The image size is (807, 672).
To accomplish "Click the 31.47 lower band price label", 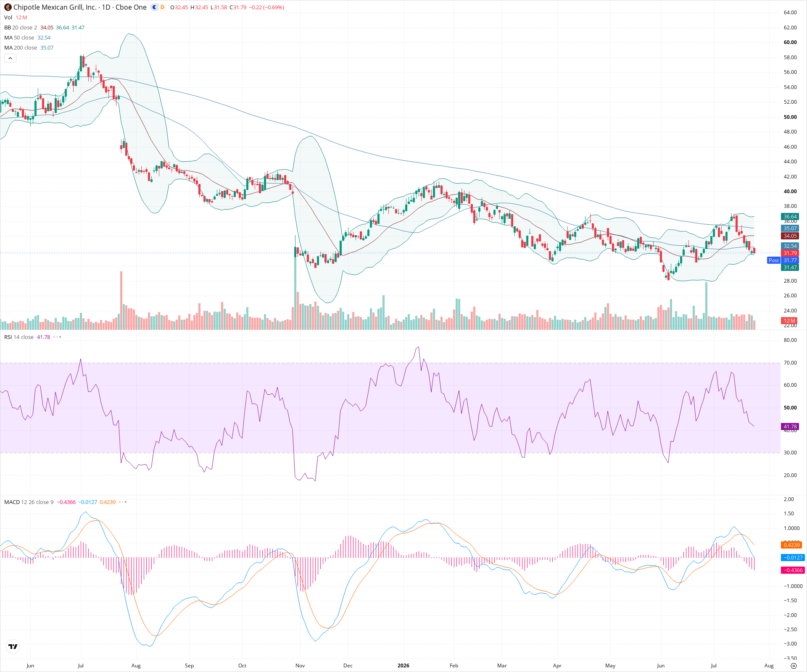I will click(790, 268).
